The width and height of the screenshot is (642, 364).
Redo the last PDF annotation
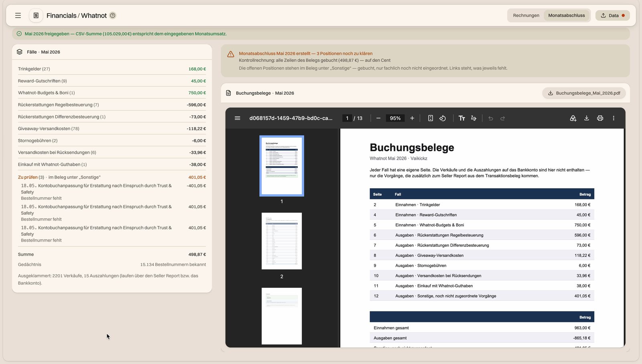click(x=503, y=118)
